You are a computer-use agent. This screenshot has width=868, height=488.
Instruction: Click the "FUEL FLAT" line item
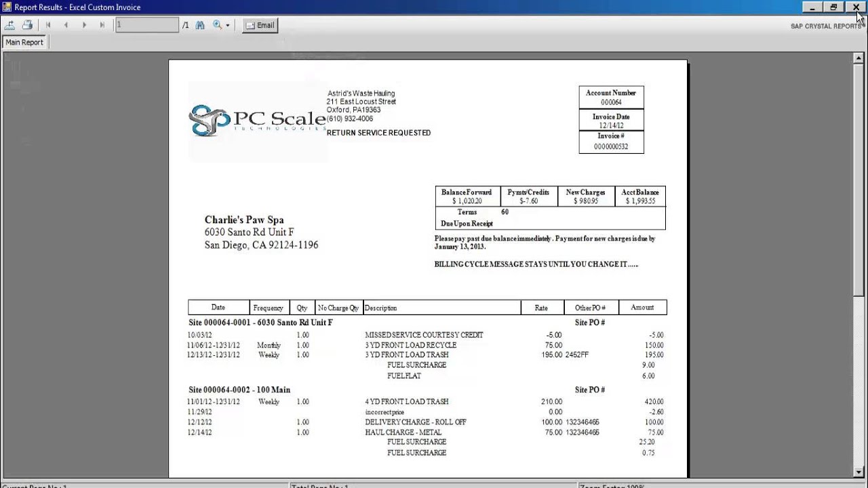[x=404, y=375]
